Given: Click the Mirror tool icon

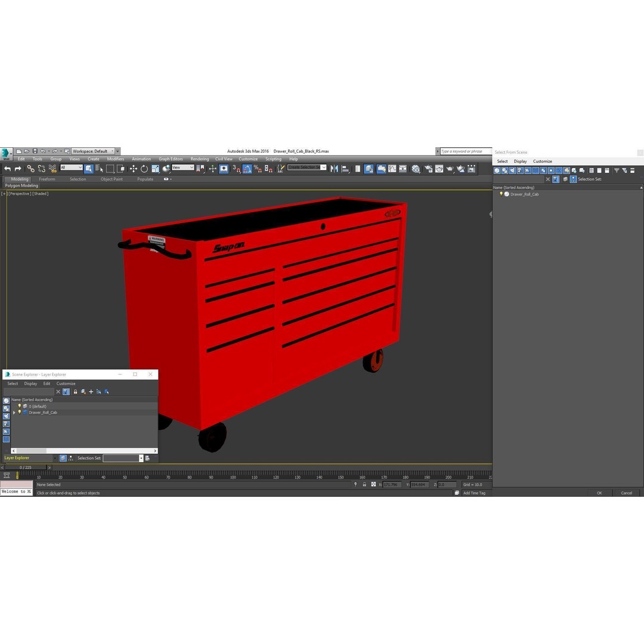Looking at the screenshot, I should 335,168.
